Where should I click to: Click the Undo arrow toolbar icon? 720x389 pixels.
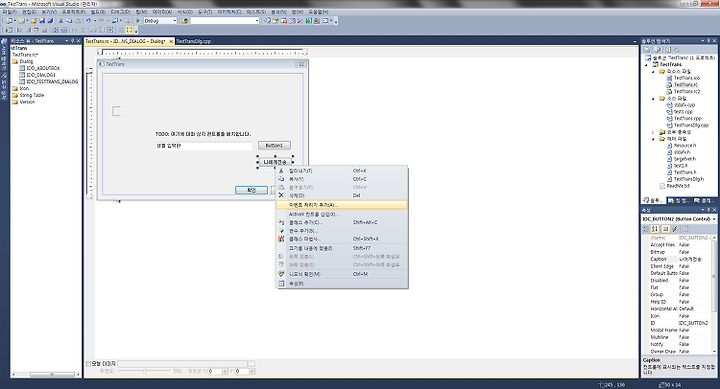tap(88, 21)
